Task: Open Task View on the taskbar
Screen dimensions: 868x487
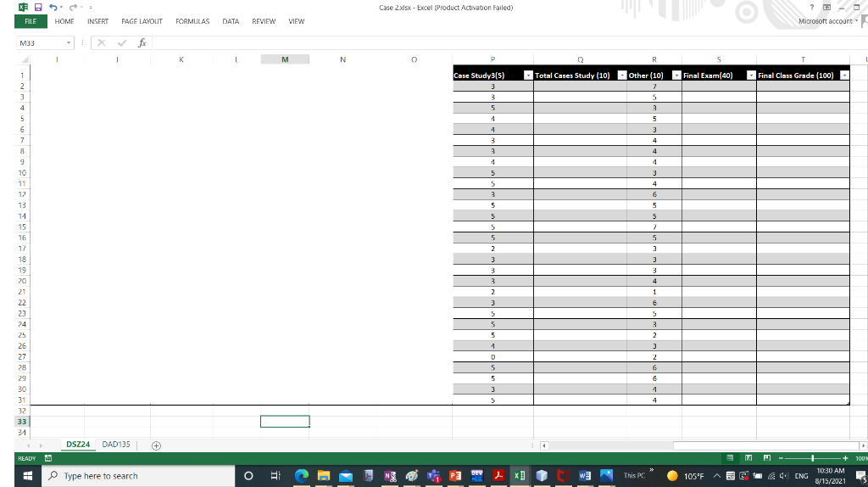Action: point(275,475)
